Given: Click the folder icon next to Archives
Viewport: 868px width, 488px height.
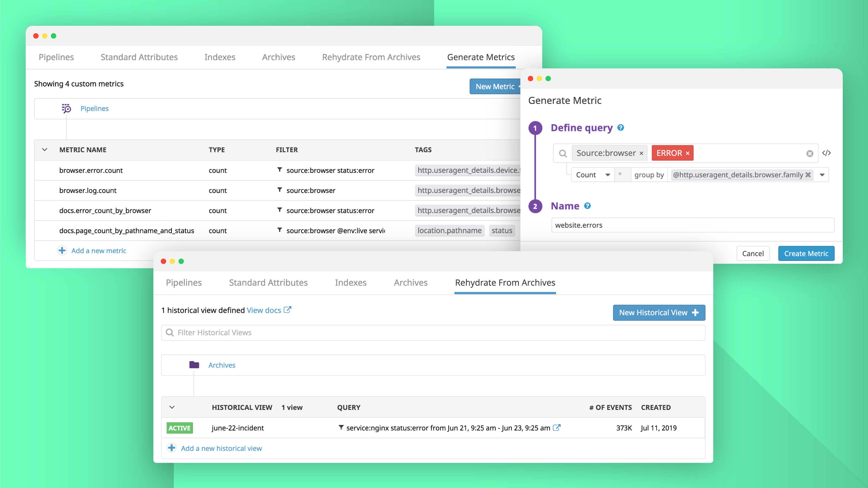Looking at the screenshot, I should pyautogui.click(x=194, y=365).
